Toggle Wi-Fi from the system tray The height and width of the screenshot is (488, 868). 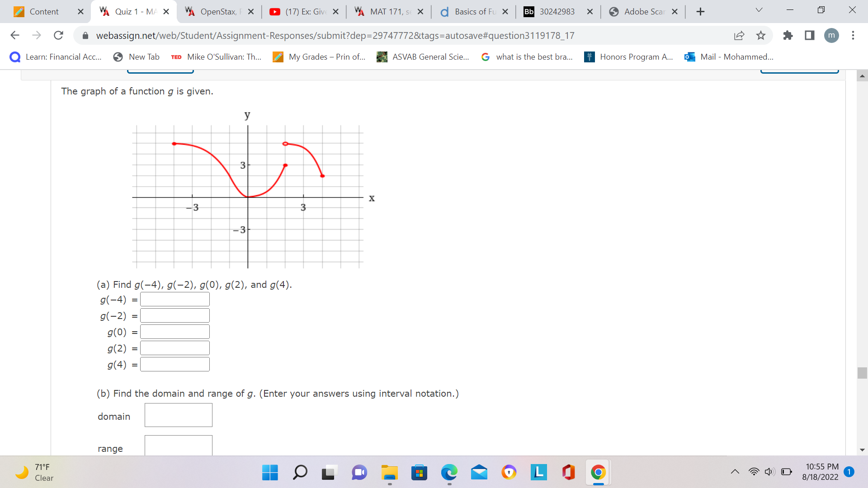tap(753, 471)
